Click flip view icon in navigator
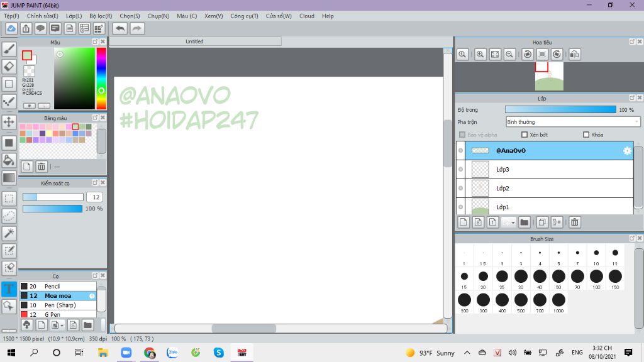 click(x=575, y=54)
